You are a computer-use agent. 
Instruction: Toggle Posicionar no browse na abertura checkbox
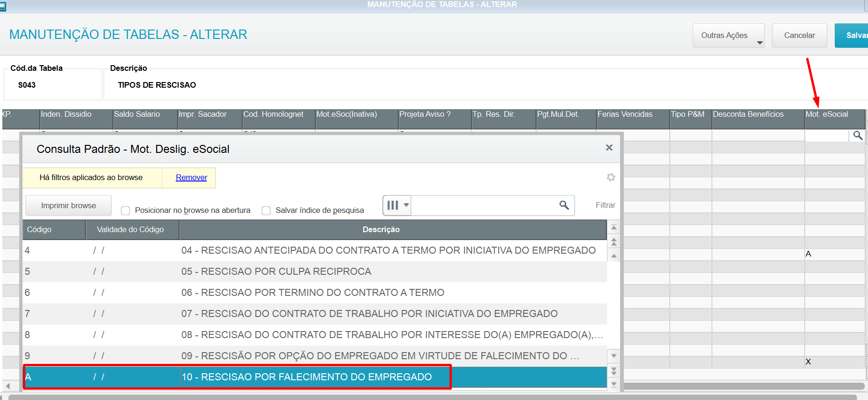click(x=125, y=211)
